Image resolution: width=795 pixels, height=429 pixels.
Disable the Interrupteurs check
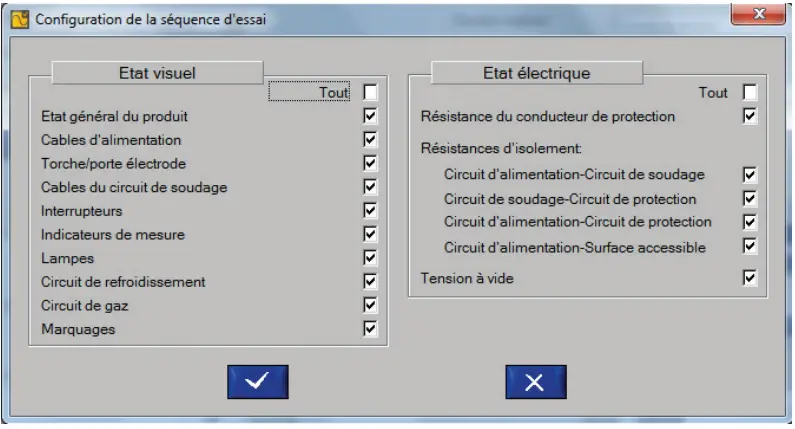pos(370,210)
